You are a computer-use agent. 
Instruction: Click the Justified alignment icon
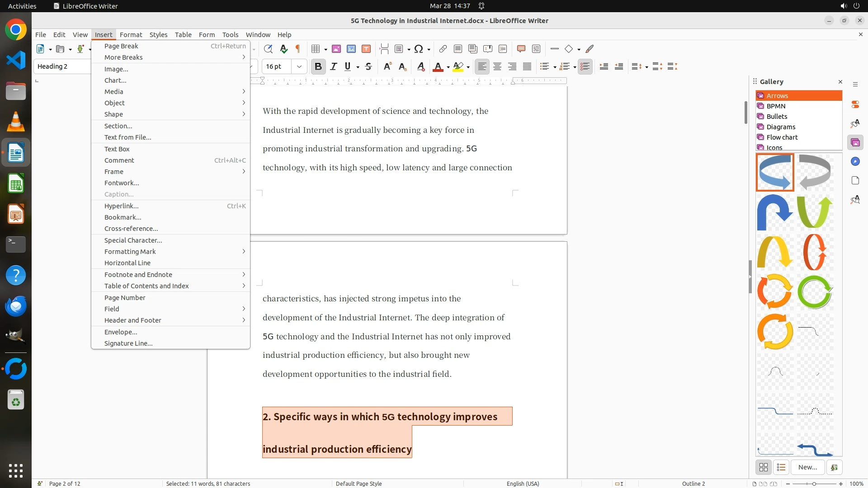click(x=527, y=66)
